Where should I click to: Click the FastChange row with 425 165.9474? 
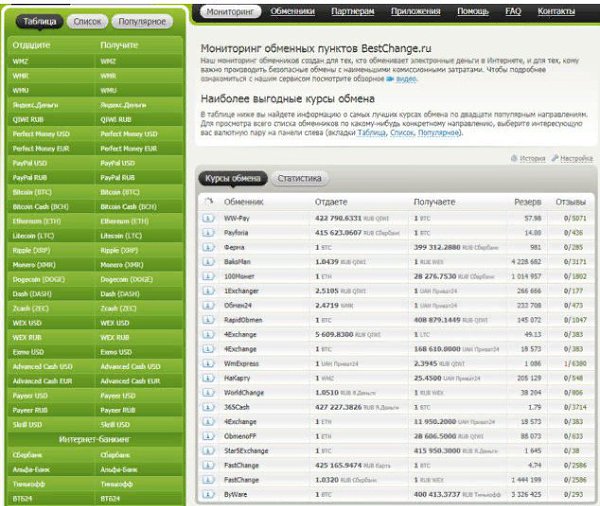pyautogui.click(x=396, y=465)
